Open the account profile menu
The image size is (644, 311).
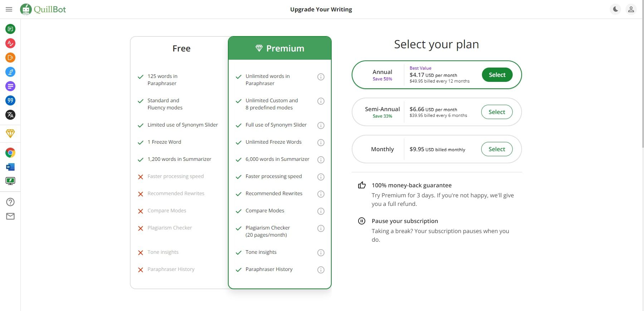pyautogui.click(x=631, y=9)
